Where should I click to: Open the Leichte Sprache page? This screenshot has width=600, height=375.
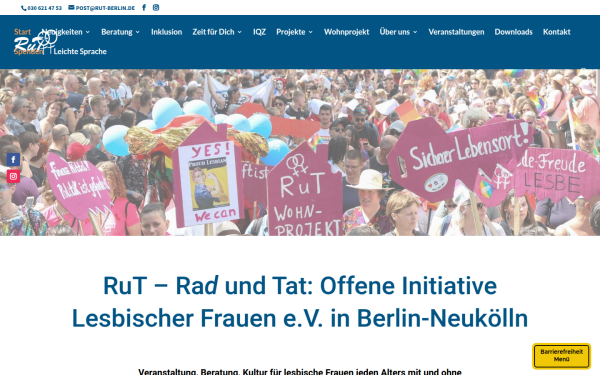pos(80,51)
